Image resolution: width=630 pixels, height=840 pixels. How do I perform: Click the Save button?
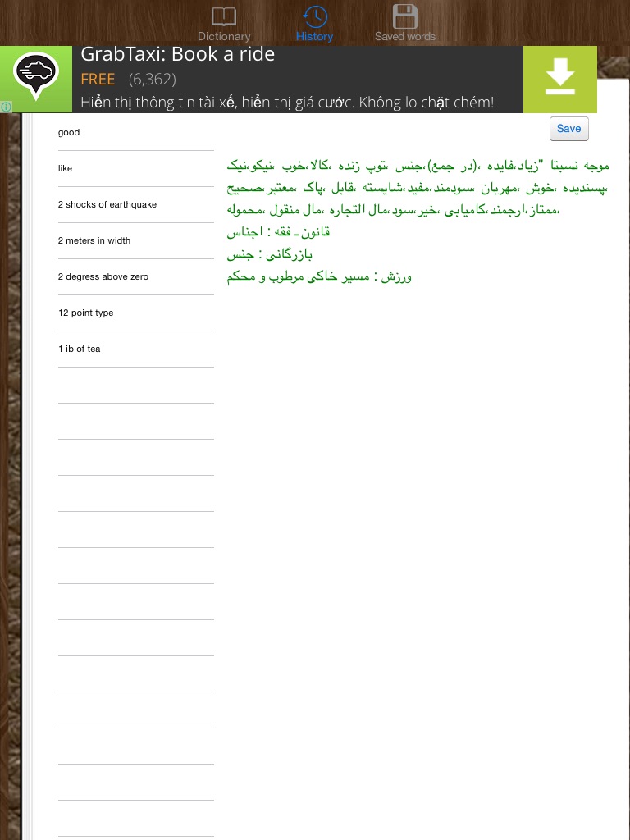tap(569, 129)
